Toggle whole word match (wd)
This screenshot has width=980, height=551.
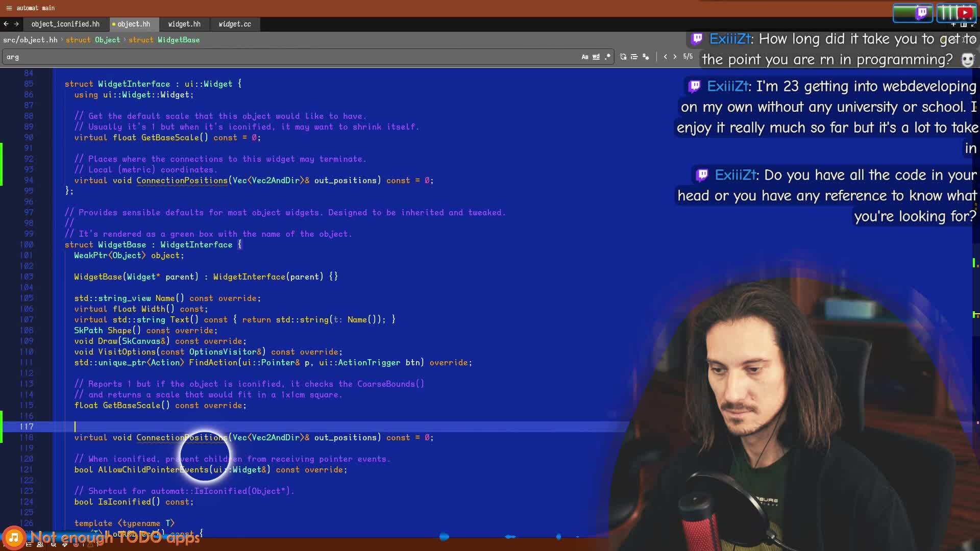(596, 57)
